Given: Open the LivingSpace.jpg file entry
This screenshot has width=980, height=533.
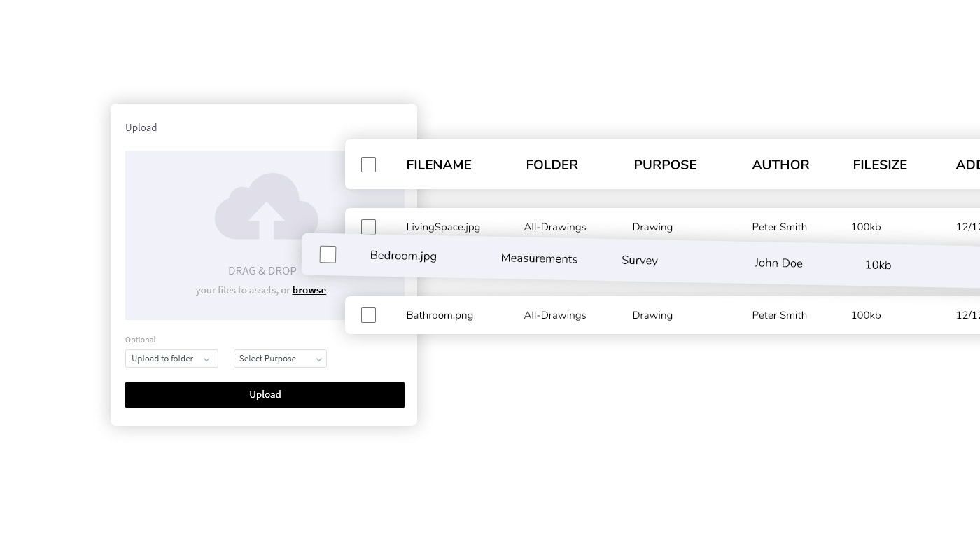Looking at the screenshot, I should 443,227.
